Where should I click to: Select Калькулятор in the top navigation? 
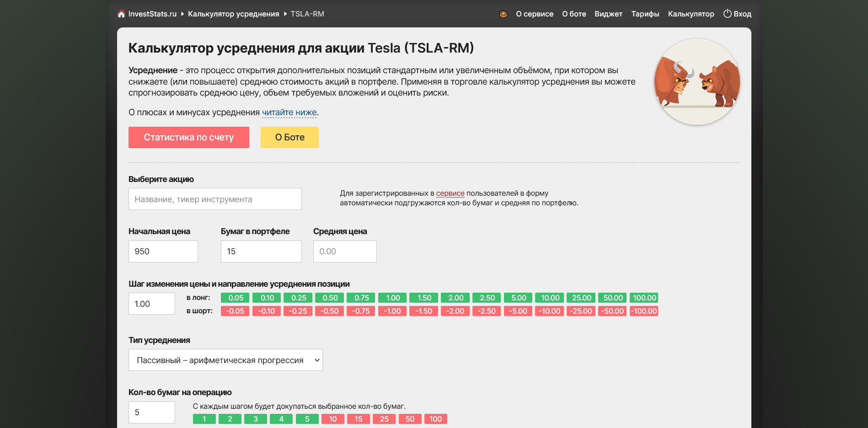tap(691, 14)
